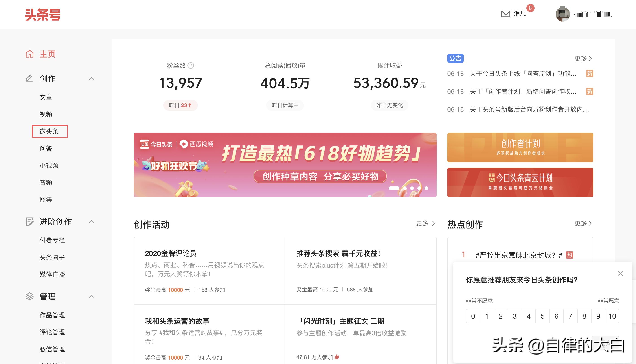Collapse the 创作 section chevron
Screen dimensions: 636x364
pos(92,78)
